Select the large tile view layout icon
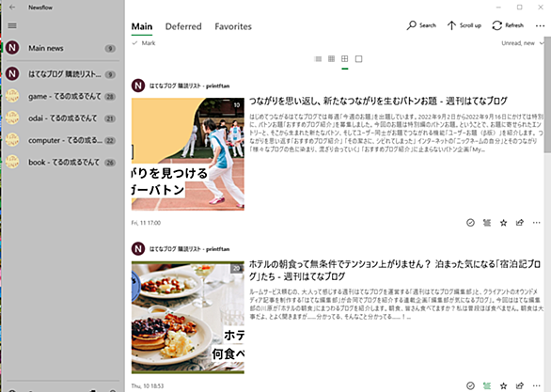The image size is (551, 392). pos(345,58)
